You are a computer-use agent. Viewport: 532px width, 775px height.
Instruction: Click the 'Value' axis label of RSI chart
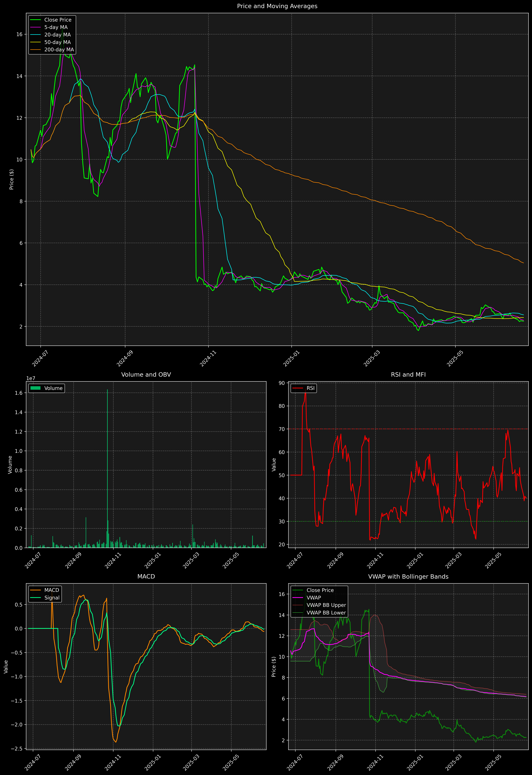coord(274,464)
